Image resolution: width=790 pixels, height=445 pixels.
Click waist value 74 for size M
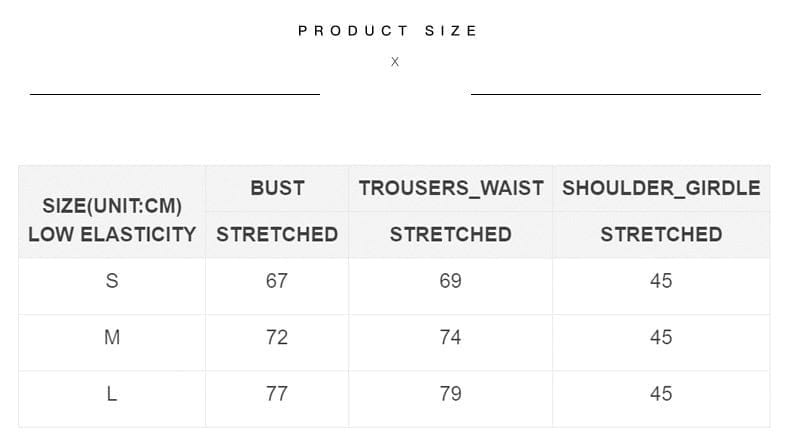pyautogui.click(x=451, y=337)
